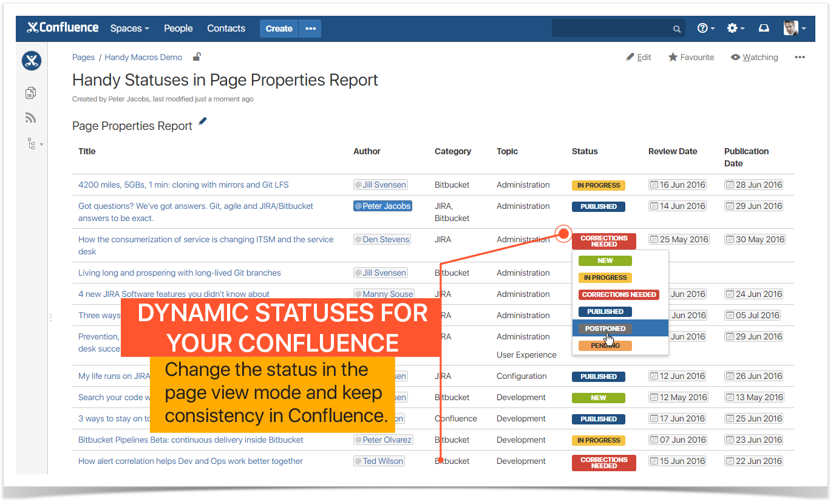Open the user avatar profile menu
Image resolution: width=836 pixels, height=504 pixels.
[794, 29]
